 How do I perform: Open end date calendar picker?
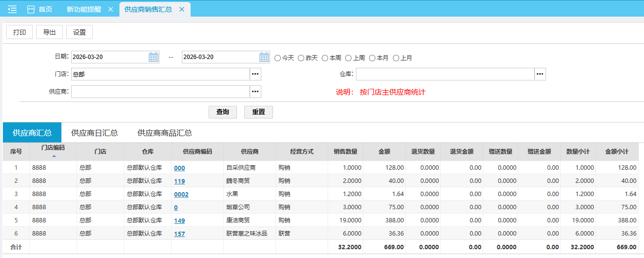click(264, 57)
